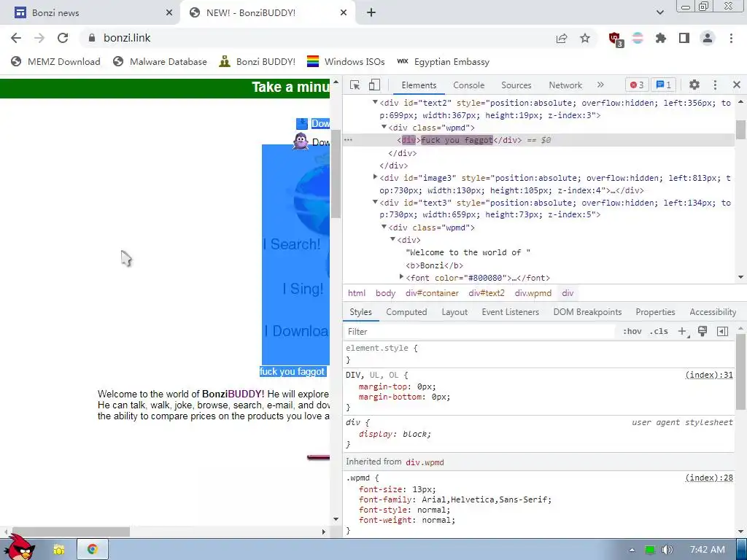Click the striped flag extension icon

(638, 38)
